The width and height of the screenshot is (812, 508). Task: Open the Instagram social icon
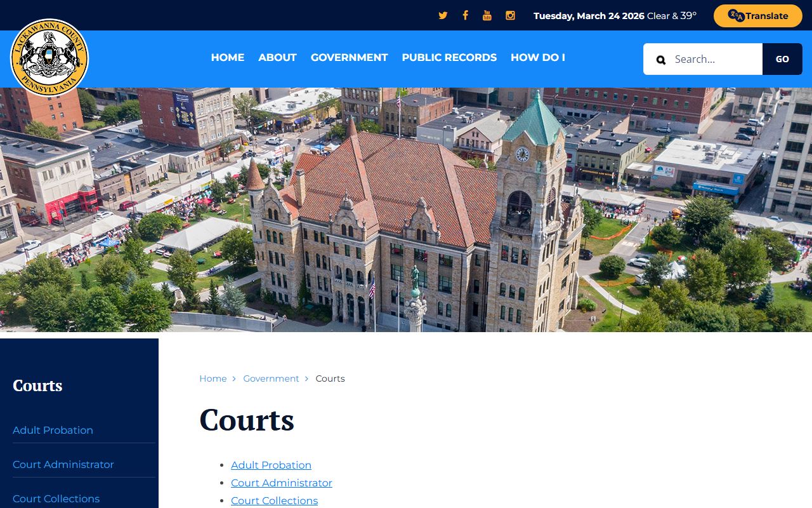click(510, 16)
